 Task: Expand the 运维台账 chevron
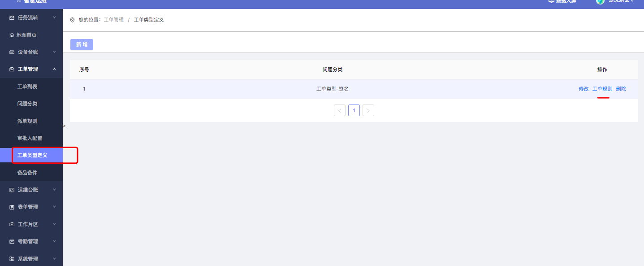coord(54,190)
